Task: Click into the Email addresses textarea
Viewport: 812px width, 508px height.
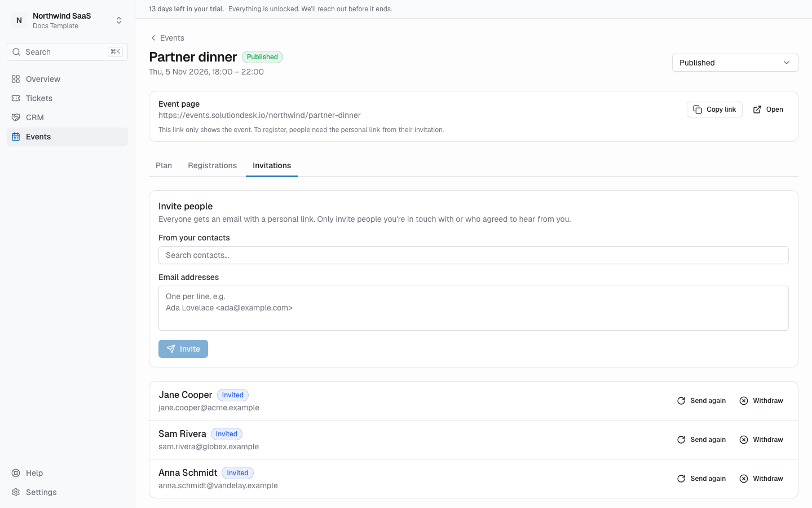Action: (x=474, y=308)
